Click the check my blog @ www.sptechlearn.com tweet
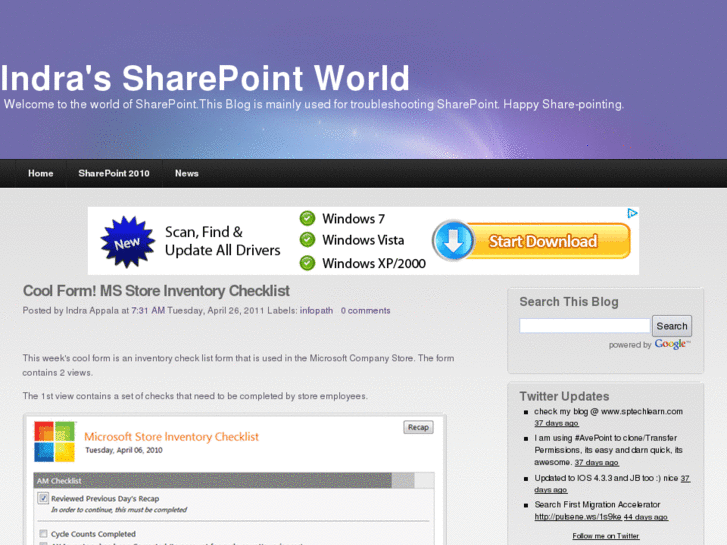Image resolution: width=727 pixels, height=545 pixels. click(608, 411)
